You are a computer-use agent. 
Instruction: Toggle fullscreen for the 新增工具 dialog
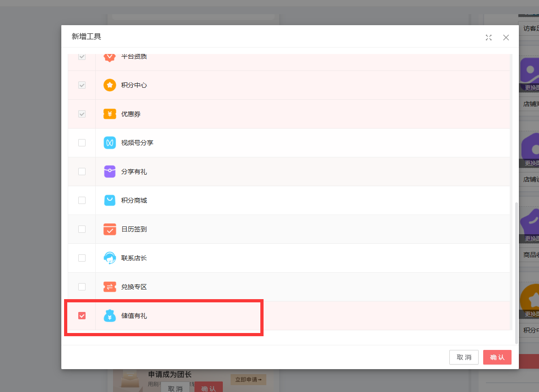(x=489, y=38)
